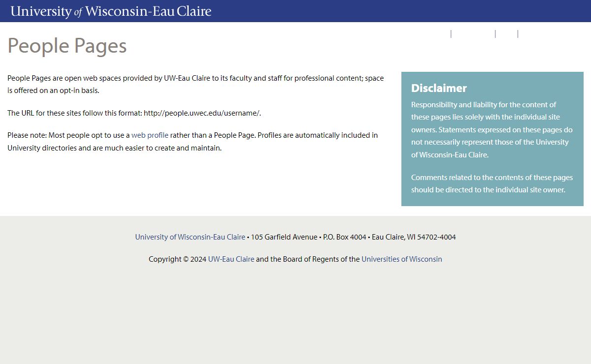The width and height of the screenshot is (591, 364).
Task: Click the Copyright © 2024 text
Action: tap(177, 259)
